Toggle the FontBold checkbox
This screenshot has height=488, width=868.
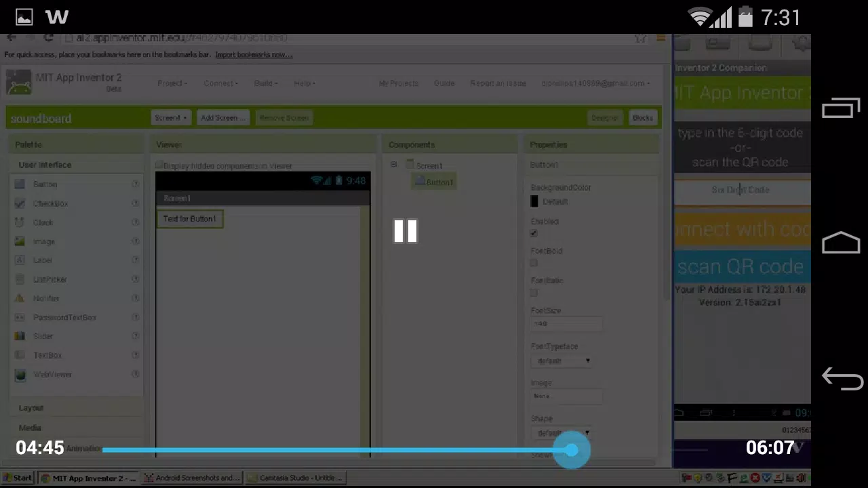534,263
